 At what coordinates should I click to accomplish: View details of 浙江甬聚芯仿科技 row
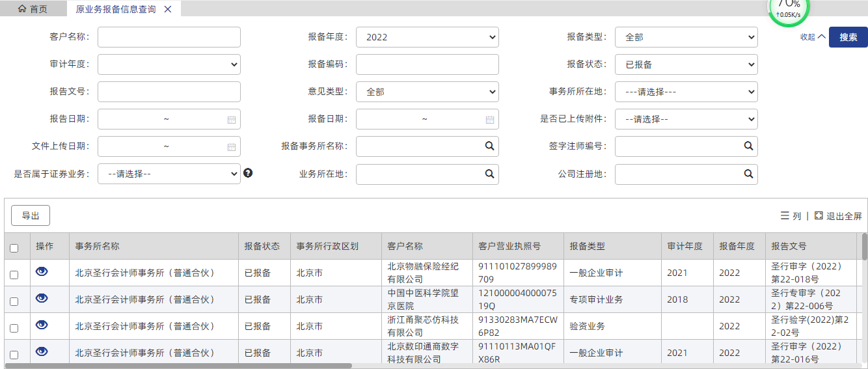(42, 325)
